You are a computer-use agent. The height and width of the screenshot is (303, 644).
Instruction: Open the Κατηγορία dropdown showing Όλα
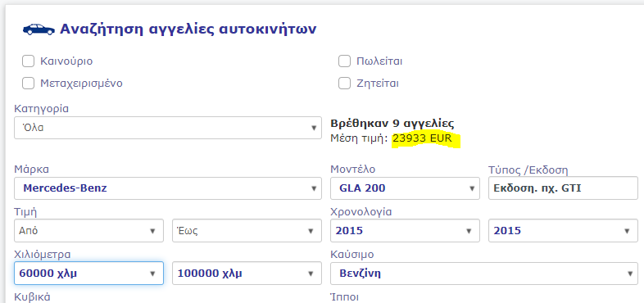(168, 128)
